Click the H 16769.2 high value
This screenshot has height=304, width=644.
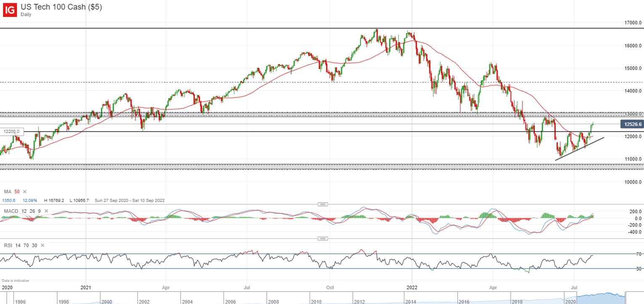coord(54,201)
